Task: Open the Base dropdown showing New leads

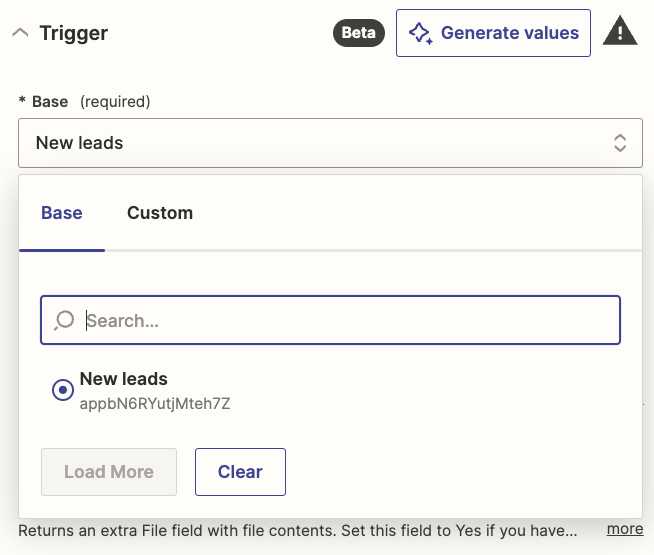Action: pyautogui.click(x=320, y=143)
